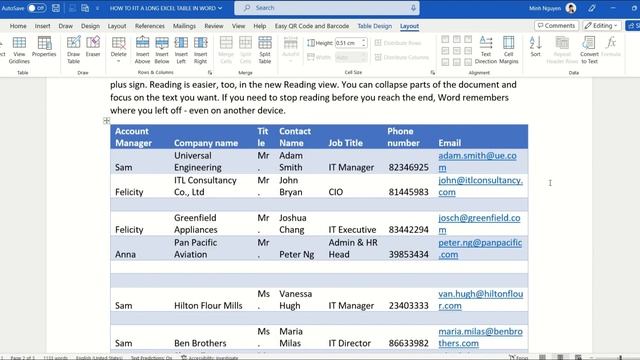Select the table Eraser tool
This screenshot has height=360, width=640.
pos(93,47)
